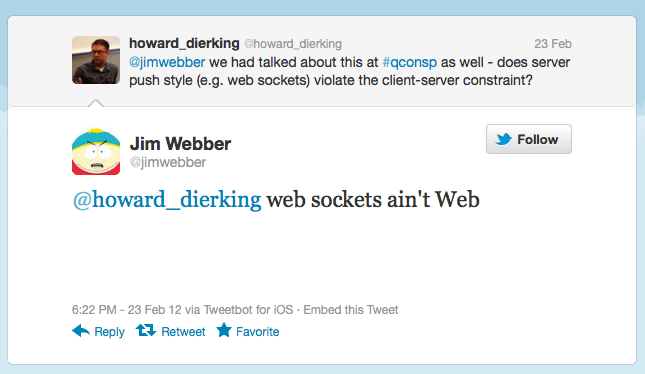
Task: Click the Favorite star icon
Action: [x=224, y=330]
